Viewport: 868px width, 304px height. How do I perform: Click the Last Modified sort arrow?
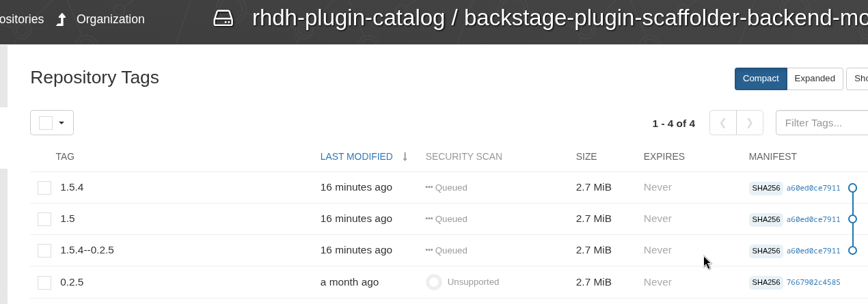(405, 156)
